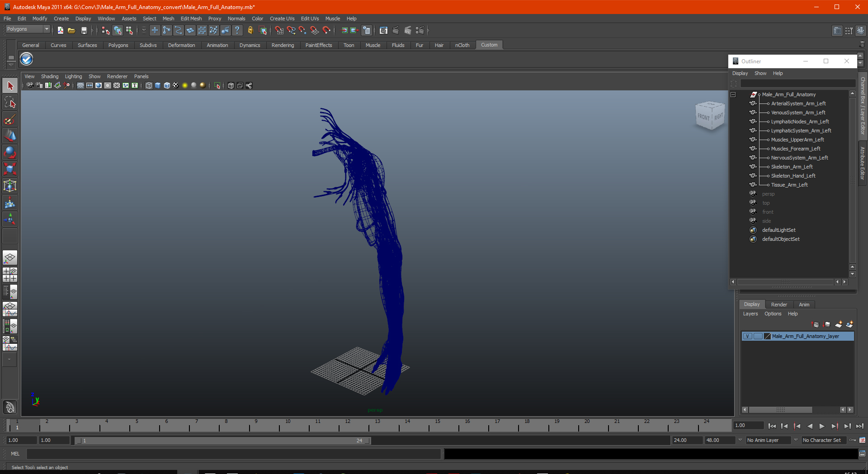868x474 pixels.
Task: Open the Render View window icon
Action: [x=383, y=30]
